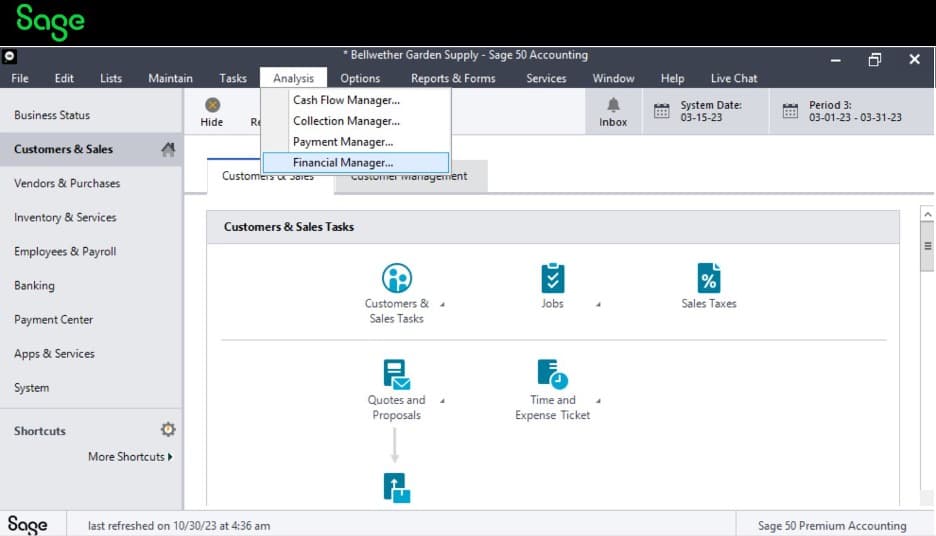This screenshot has height=536, width=936.
Task: Minimize the Sage 50 window
Action: [x=836, y=60]
